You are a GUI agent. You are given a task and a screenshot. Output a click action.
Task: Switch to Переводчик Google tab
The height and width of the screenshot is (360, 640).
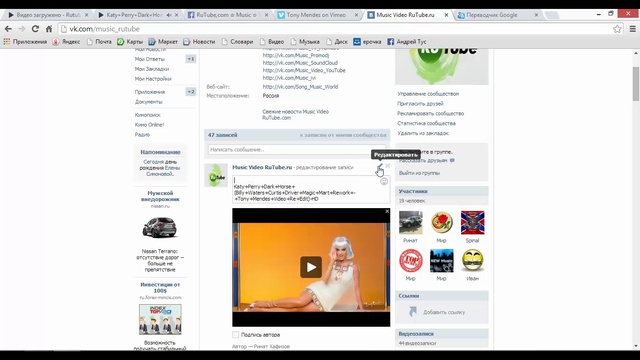[492, 15]
